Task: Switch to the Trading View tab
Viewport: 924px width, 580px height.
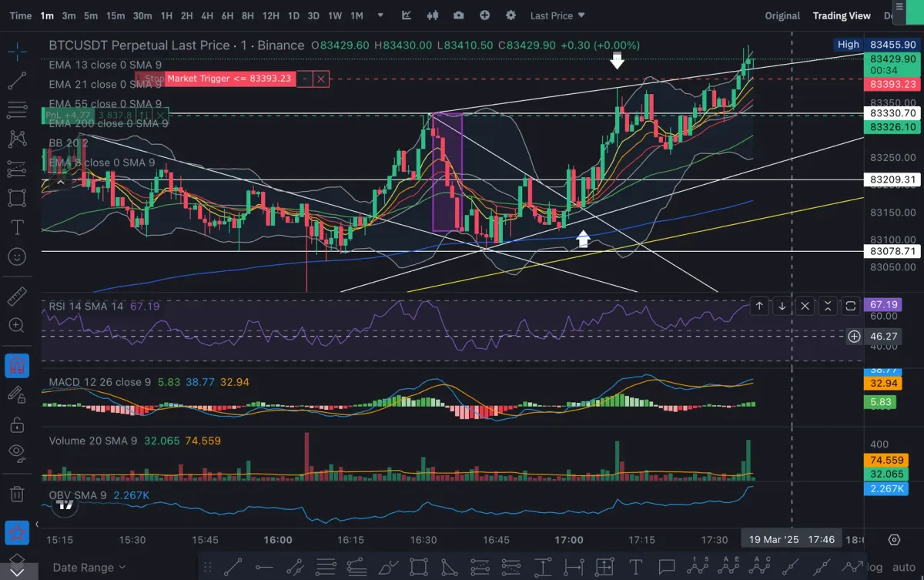Action: tap(842, 15)
